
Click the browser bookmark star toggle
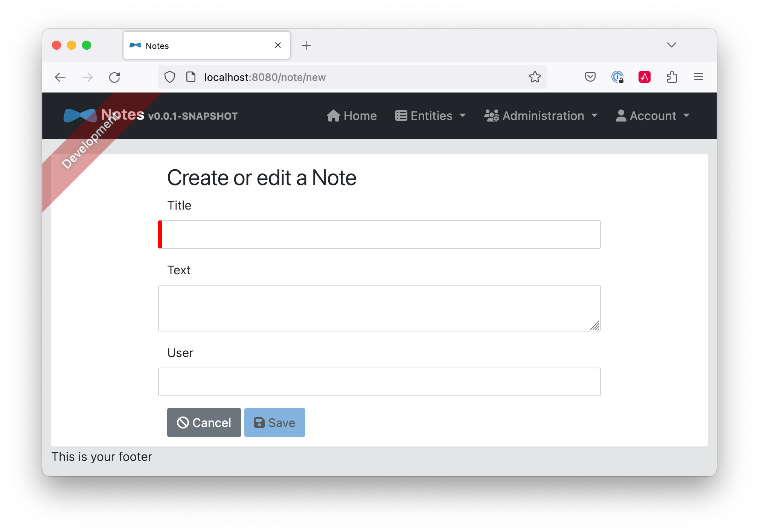click(x=535, y=77)
